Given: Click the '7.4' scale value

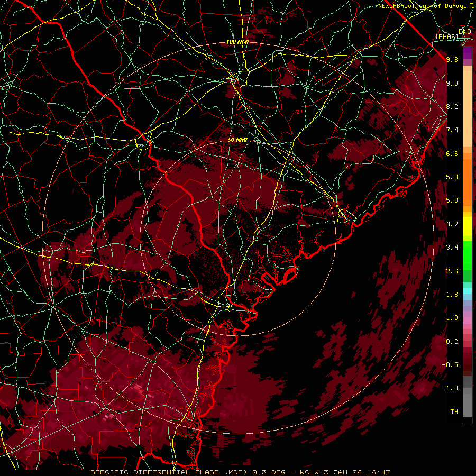Looking at the screenshot, I should point(452,130).
